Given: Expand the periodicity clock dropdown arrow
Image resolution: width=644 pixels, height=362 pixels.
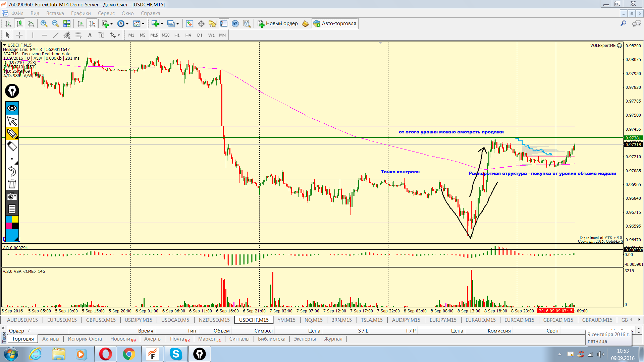Looking at the screenshot, I should [x=127, y=24].
